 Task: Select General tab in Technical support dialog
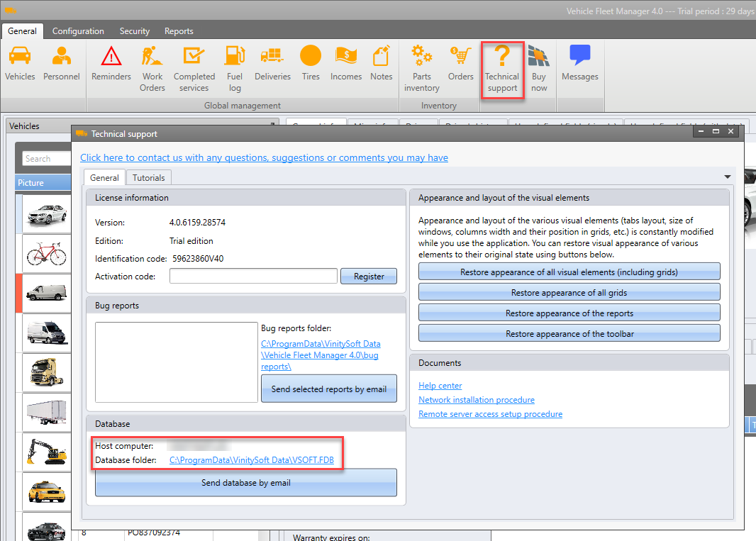[x=104, y=177]
